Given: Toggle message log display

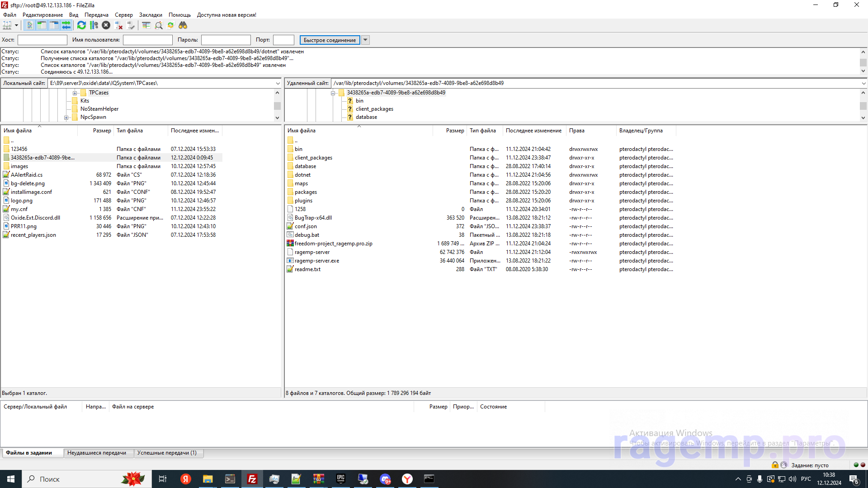Looking at the screenshot, I should pyautogui.click(x=29, y=25).
